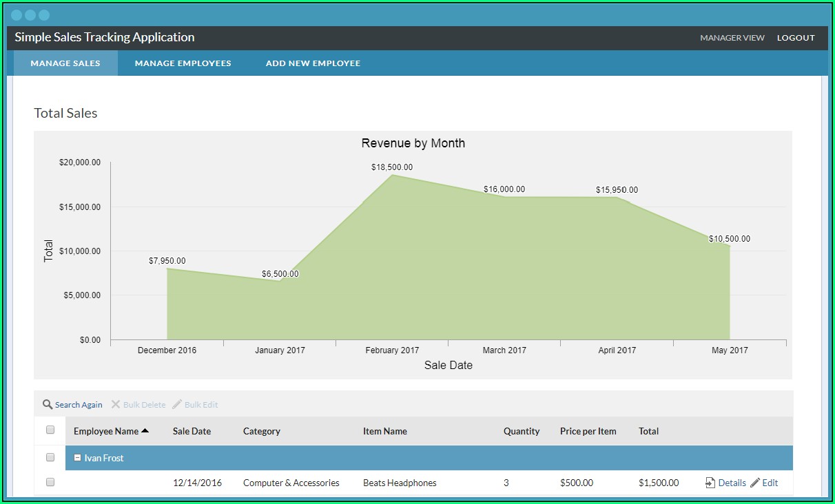
Task: Click the February 2017 $18,500.00 chart peak
Action: (x=392, y=175)
